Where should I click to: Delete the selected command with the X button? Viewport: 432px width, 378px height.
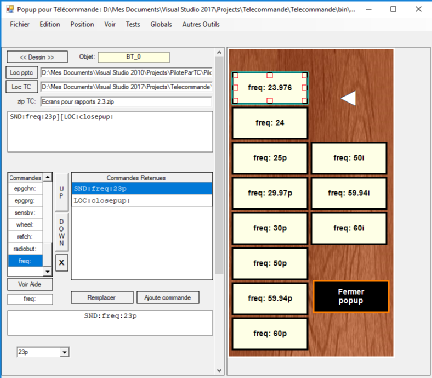coord(62,263)
